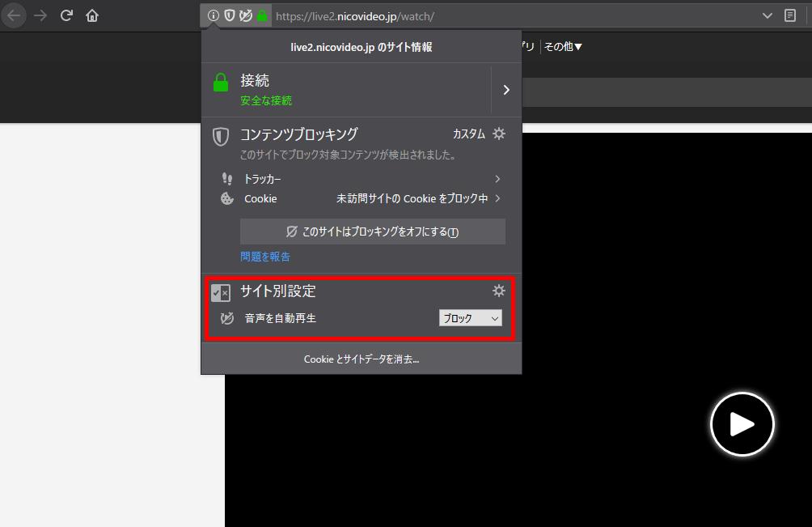Click the green lock beside 接続
The image size is (812, 527).
(221, 83)
